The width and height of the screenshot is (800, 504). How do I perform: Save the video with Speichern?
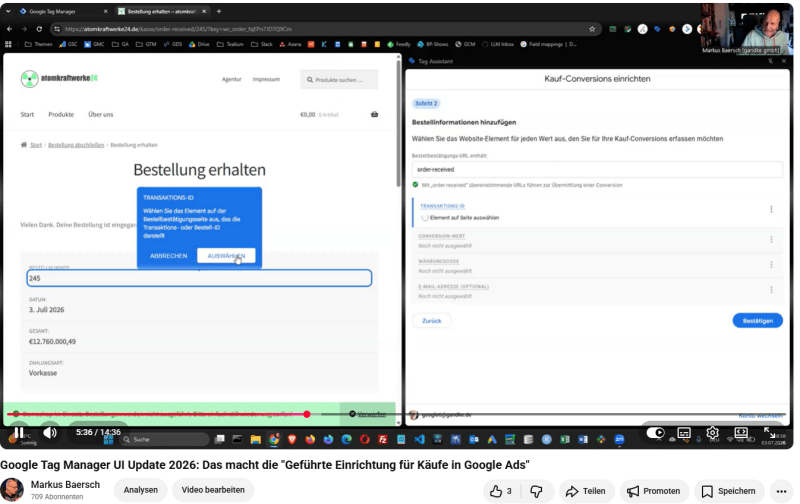pos(729,491)
